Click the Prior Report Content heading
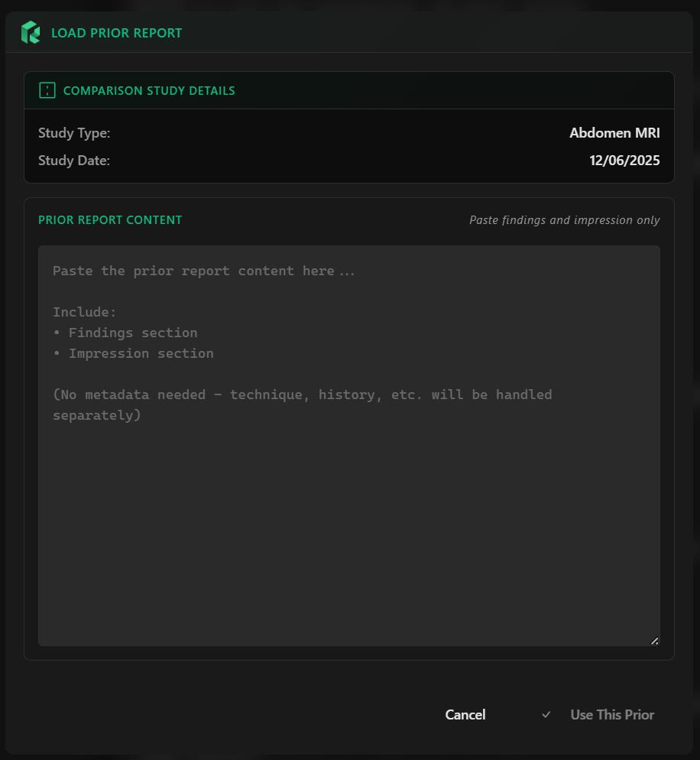This screenshot has width=700, height=760. [x=110, y=220]
